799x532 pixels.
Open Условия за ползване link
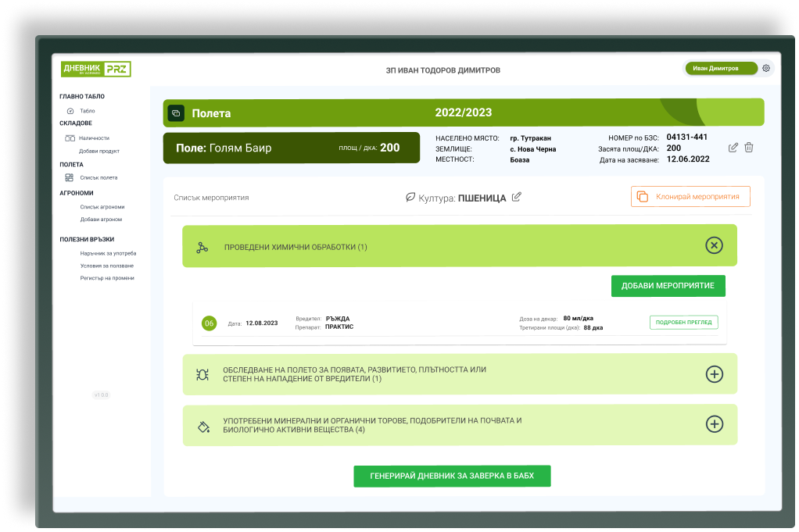[x=106, y=266]
